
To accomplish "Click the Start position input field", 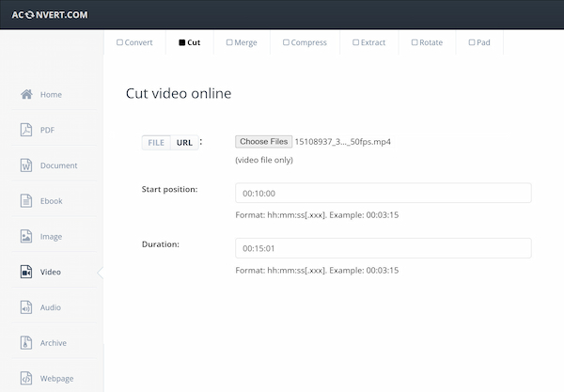I will coord(383,193).
